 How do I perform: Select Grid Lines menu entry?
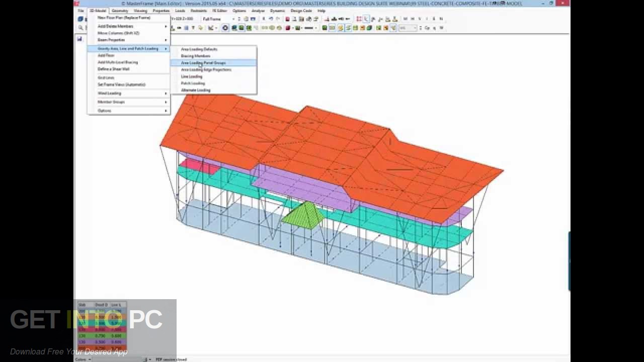tap(106, 78)
